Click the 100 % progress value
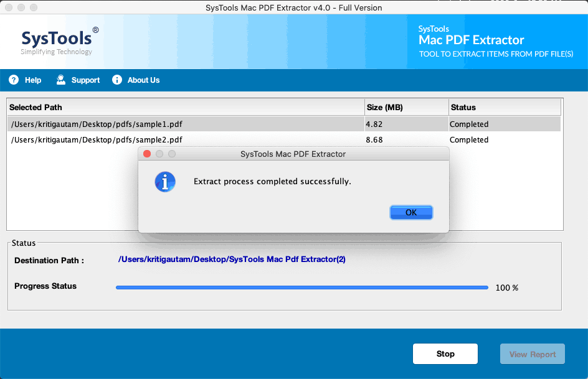Viewport: 588px width, 379px height. (507, 288)
